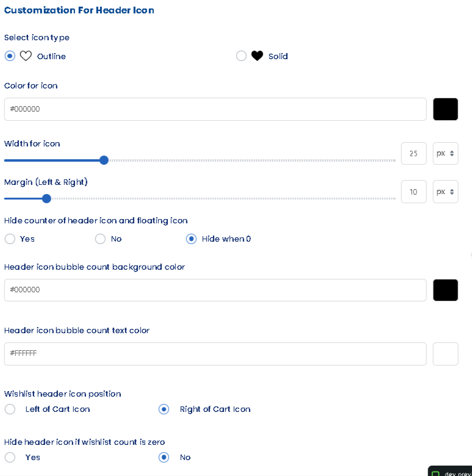Open the width unit px dropdown
Image resolution: width=472 pixels, height=476 pixels.
pos(445,154)
